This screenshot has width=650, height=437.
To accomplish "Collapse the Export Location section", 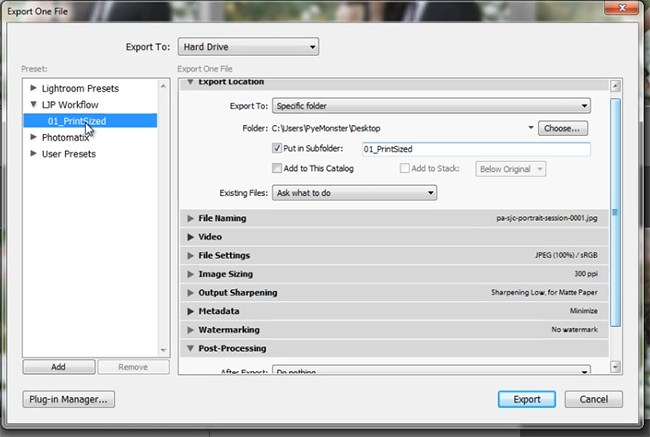I will click(x=190, y=82).
